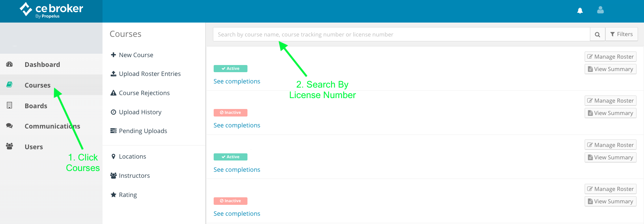Click the course search input field
This screenshot has width=644, height=224.
401,35
